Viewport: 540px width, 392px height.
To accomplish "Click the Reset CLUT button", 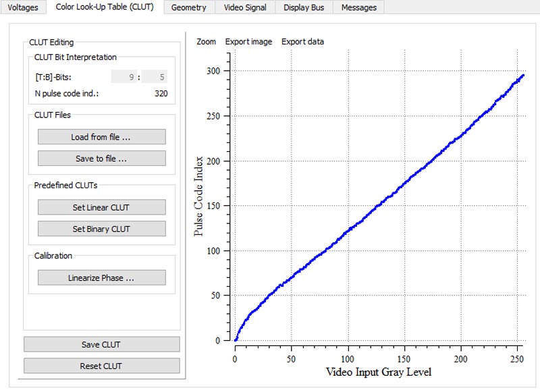I will point(102,366).
